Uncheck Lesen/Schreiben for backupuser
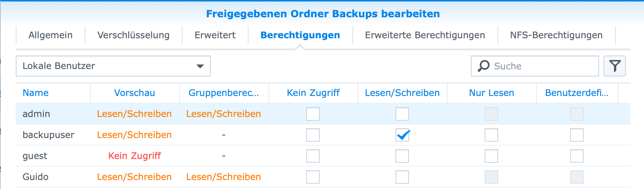 [x=402, y=135]
